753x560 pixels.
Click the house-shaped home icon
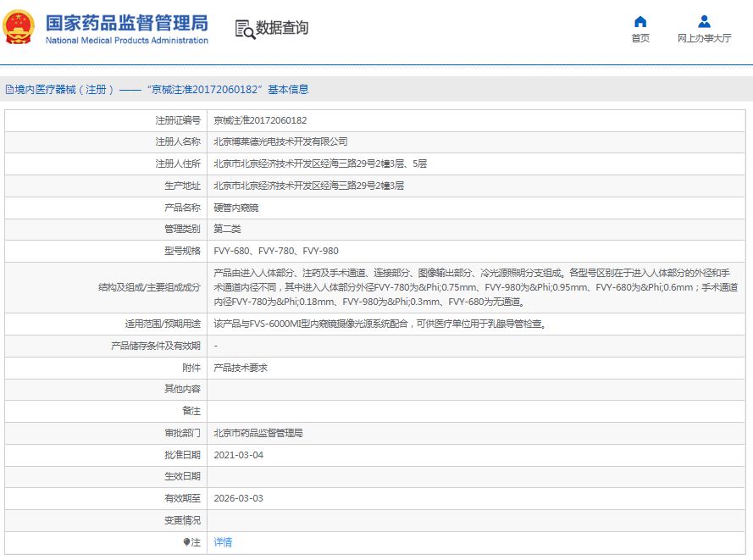[640, 22]
